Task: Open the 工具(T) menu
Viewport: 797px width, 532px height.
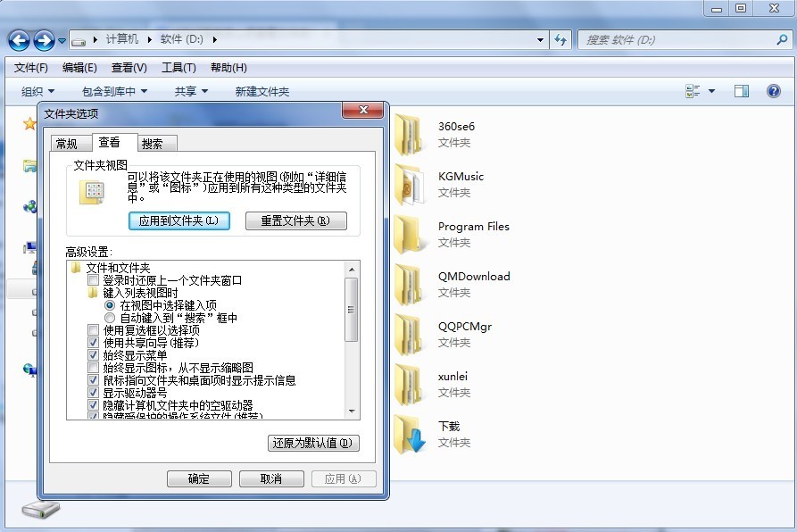Action: coord(178,68)
